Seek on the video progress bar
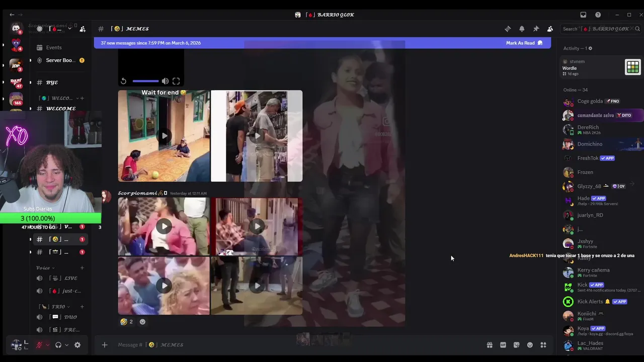The width and height of the screenshot is (644, 362). coord(145,81)
